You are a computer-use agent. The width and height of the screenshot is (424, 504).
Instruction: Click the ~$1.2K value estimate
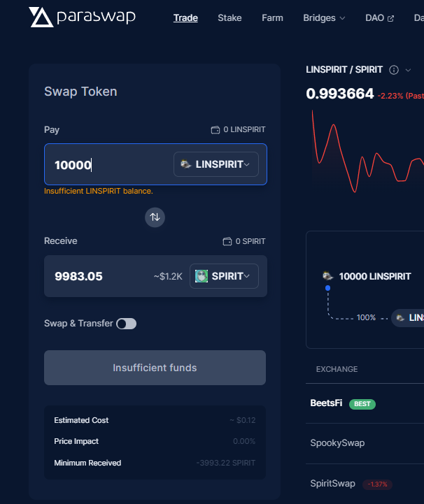[168, 276]
